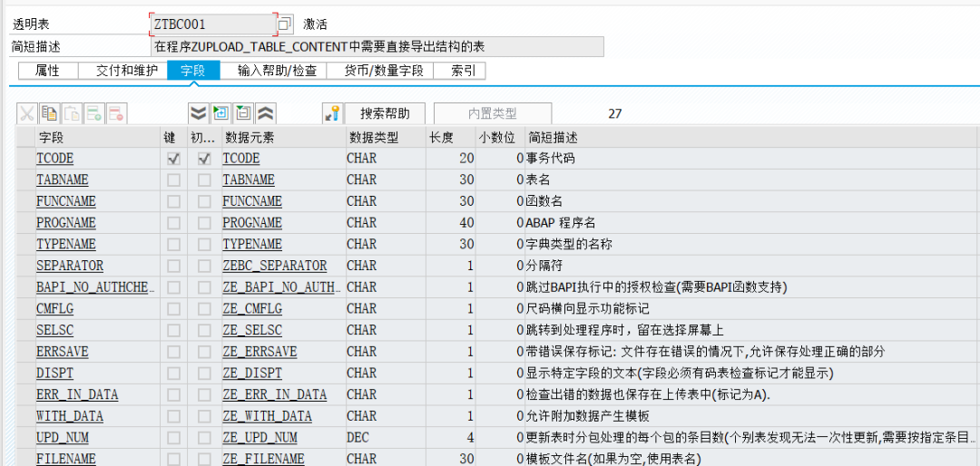This screenshot has height=466, width=980.
Task: Click the 字段 column header
Action: (x=98, y=138)
